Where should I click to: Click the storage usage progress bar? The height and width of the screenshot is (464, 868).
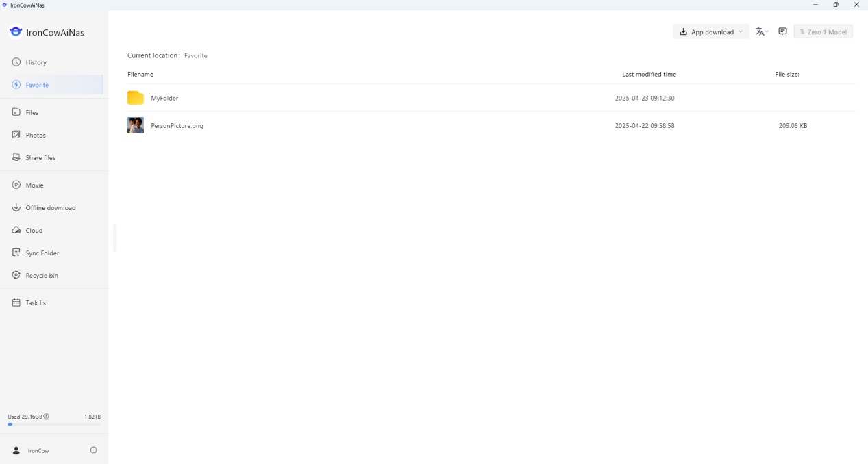53,424
